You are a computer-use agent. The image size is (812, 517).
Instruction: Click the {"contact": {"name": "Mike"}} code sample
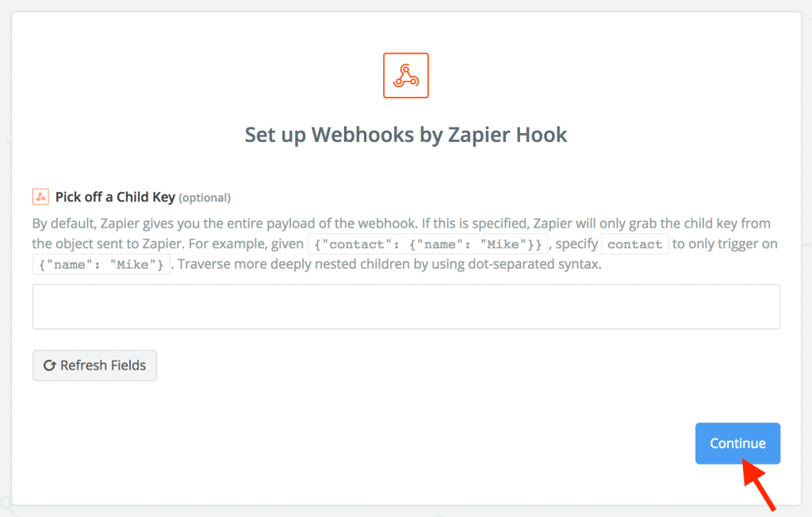[x=427, y=244]
